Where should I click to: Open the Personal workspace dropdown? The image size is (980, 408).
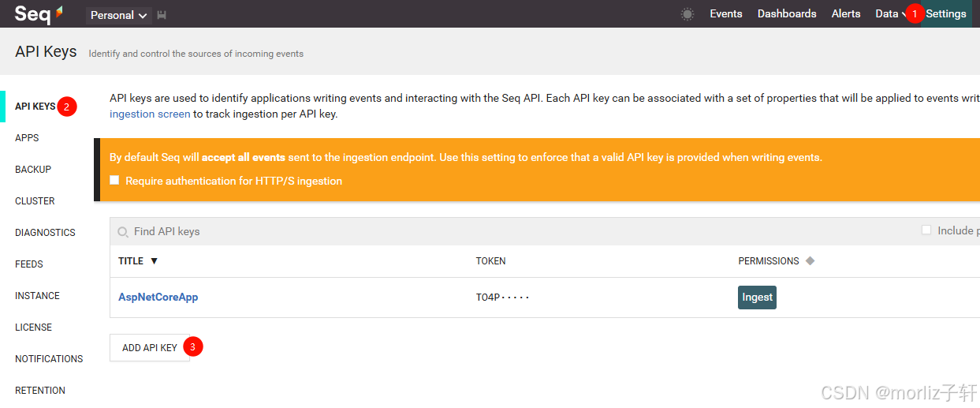pos(119,15)
